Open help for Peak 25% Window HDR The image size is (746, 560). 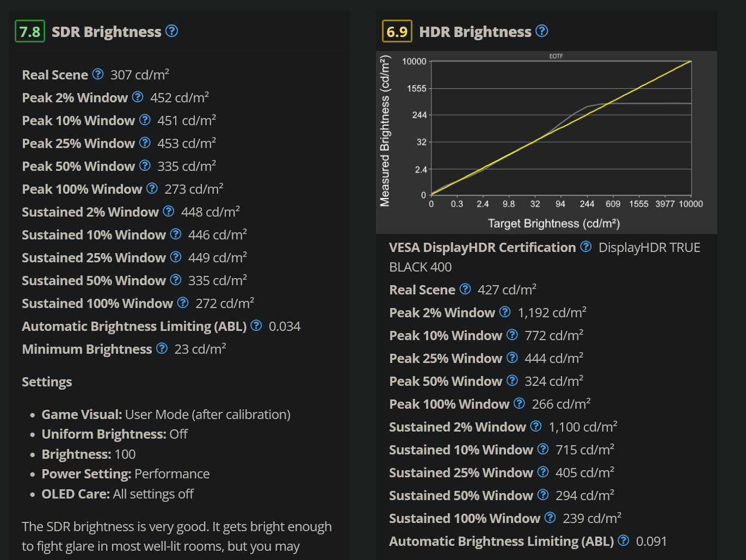[512, 358]
